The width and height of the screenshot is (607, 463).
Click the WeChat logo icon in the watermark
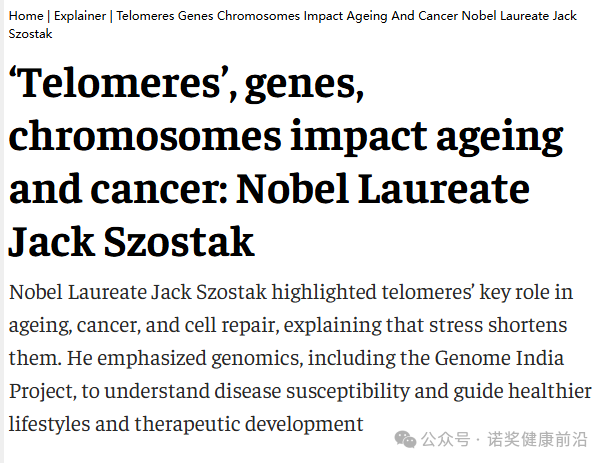[405, 439]
